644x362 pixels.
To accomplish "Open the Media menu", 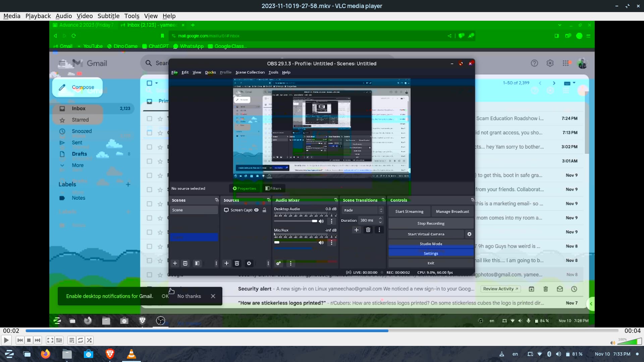I will pos(12,16).
